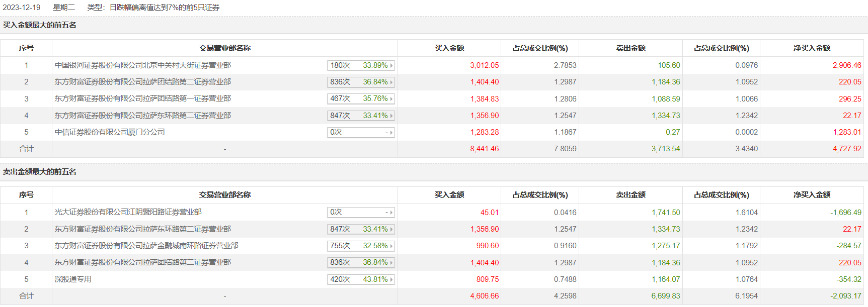Click the 卖出金额最大的前五名 section title
Screen dimensions: 868x307
click(40, 172)
